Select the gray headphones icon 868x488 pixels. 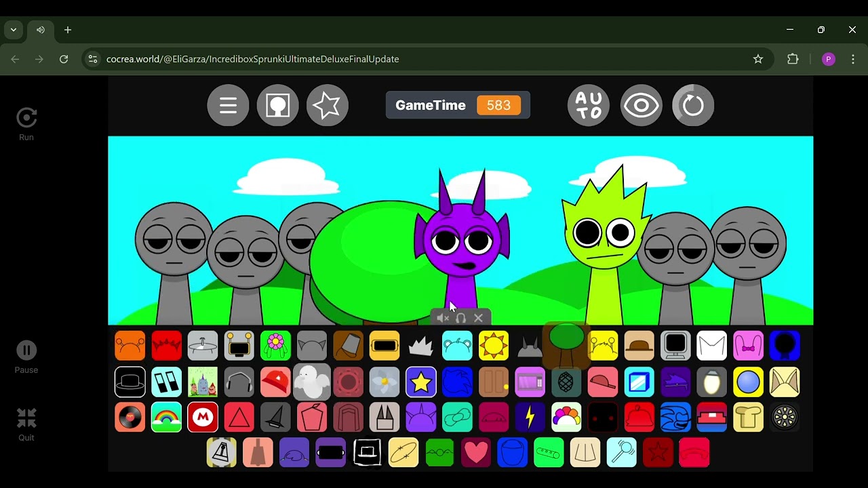[239, 382]
